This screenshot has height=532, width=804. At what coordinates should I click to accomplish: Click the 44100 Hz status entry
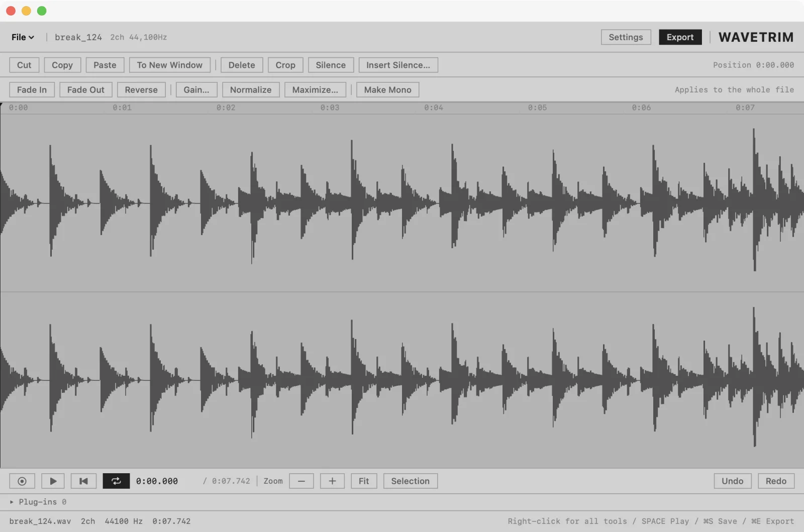click(124, 521)
